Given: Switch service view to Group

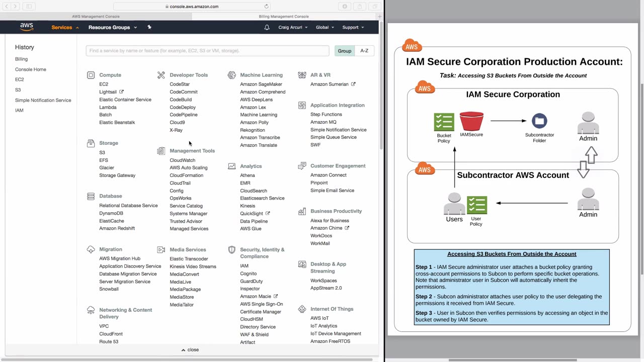Looking at the screenshot, I should [345, 51].
